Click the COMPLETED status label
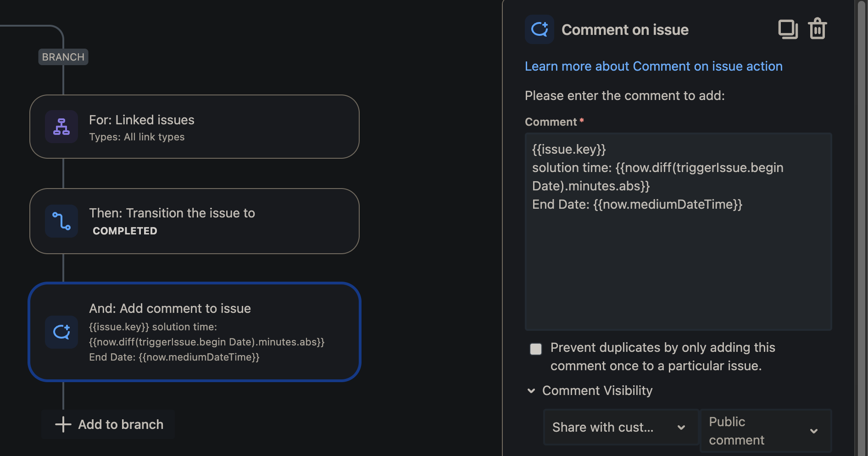Image resolution: width=868 pixels, height=456 pixels. coord(125,231)
